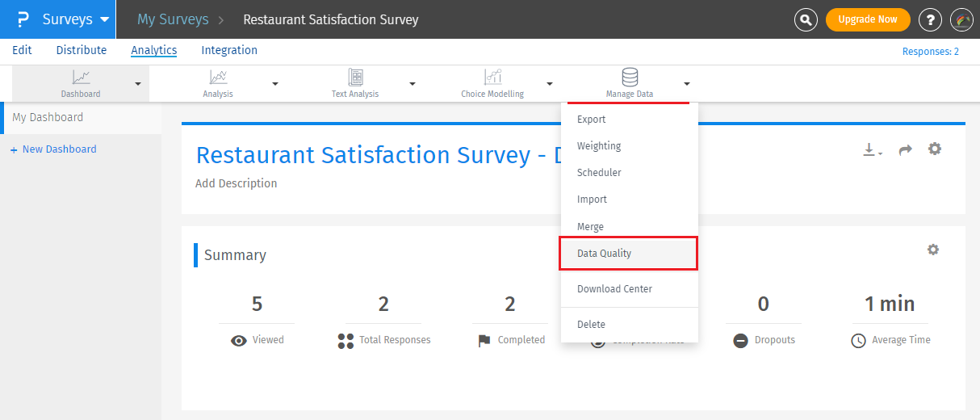Expand the Surveys product dropdown

click(x=104, y=20)
